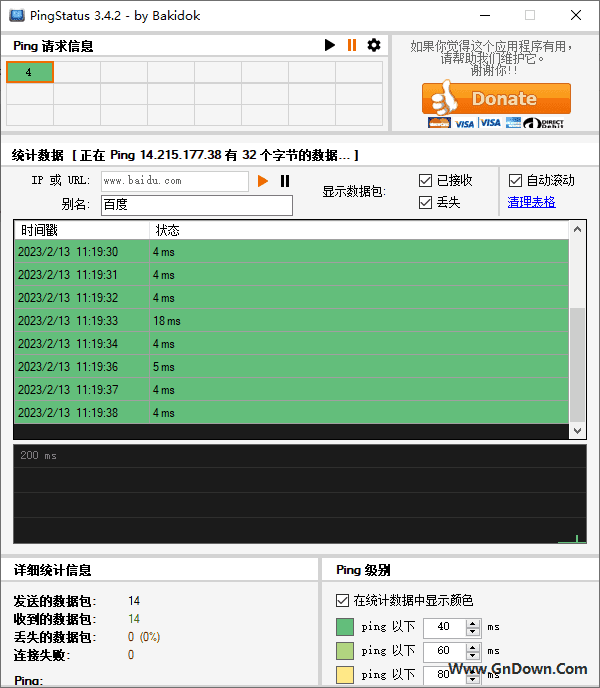This screenshot has width=600, height=688.
Task: Toggle 在统计数据中显示颜色 checkbox
Action: (342, 600)
